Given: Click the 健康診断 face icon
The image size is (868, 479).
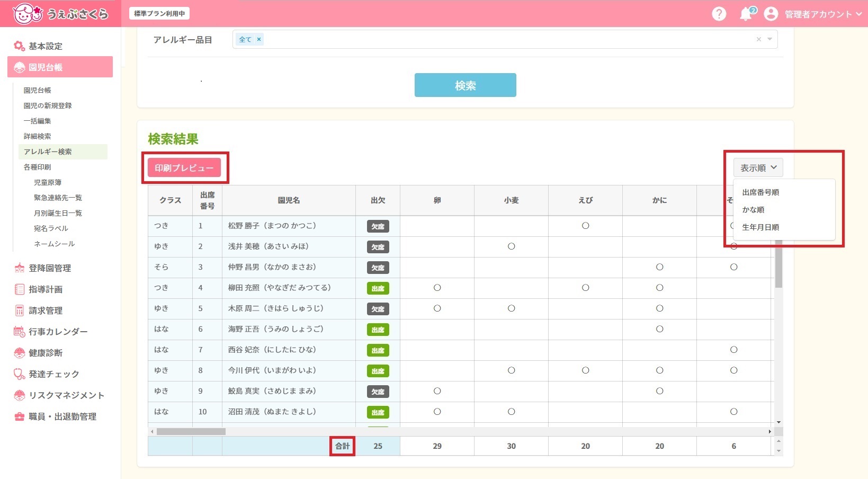Looking at the screenshot, I should [x=19, y=353].
